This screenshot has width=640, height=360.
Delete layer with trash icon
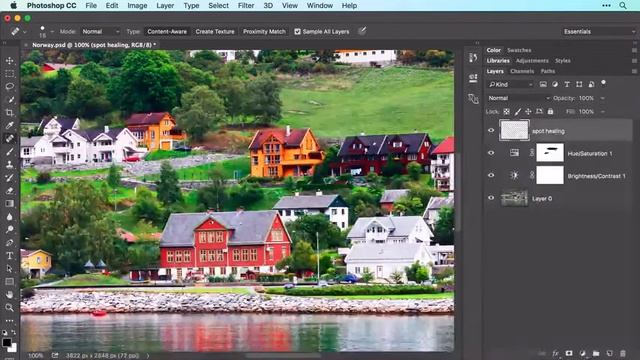[x=623, y=353]
